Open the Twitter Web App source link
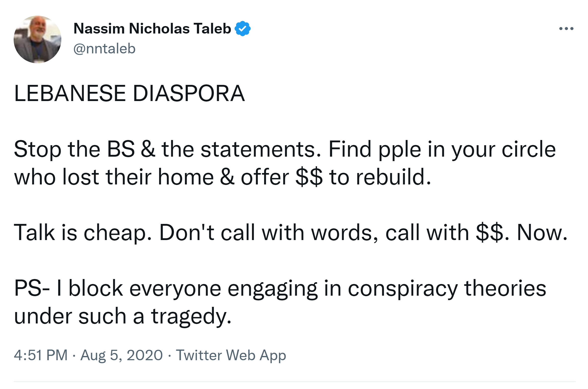588x389 pixels. click(231, 355)
